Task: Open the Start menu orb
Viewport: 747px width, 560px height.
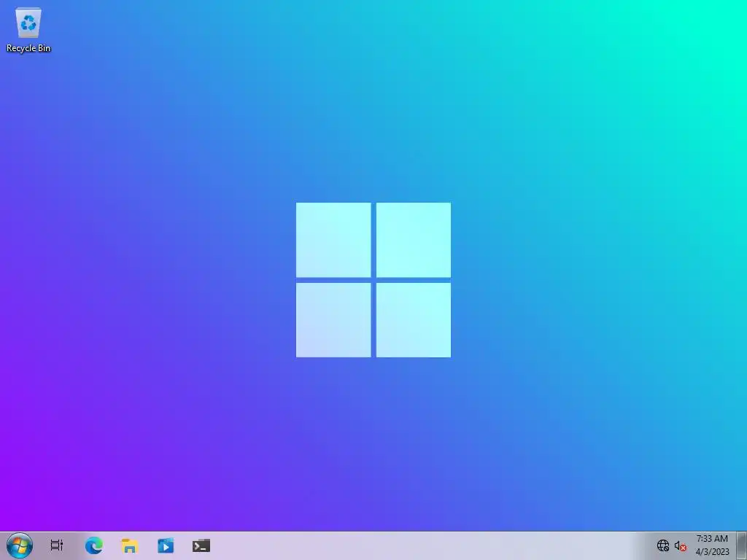Action: click(20, 545)
